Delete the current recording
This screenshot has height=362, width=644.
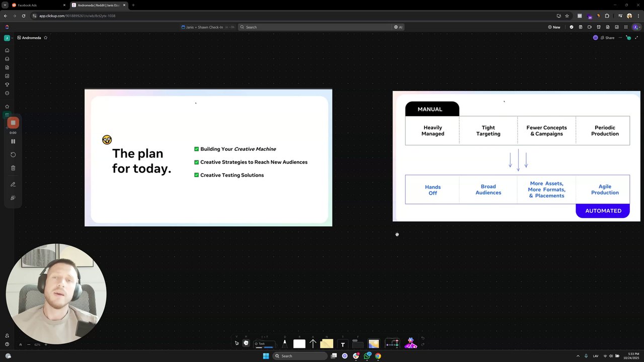pos(13,168)
